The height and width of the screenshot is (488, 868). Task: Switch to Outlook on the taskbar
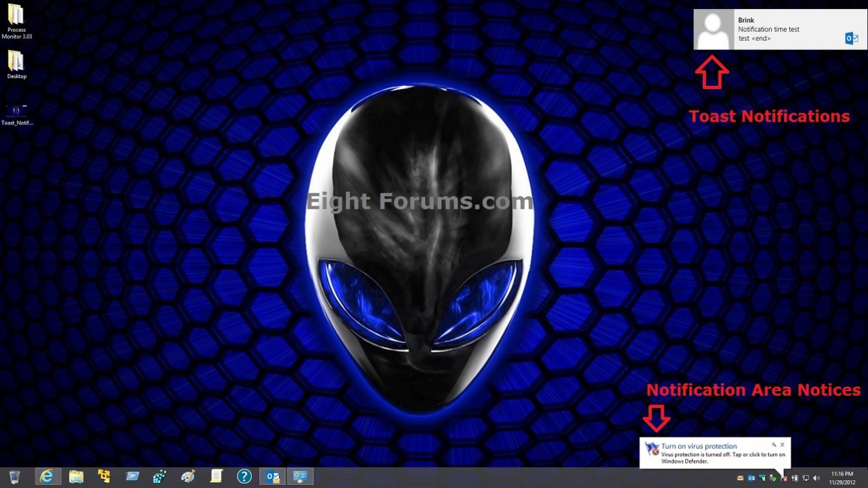pos(273,476)
